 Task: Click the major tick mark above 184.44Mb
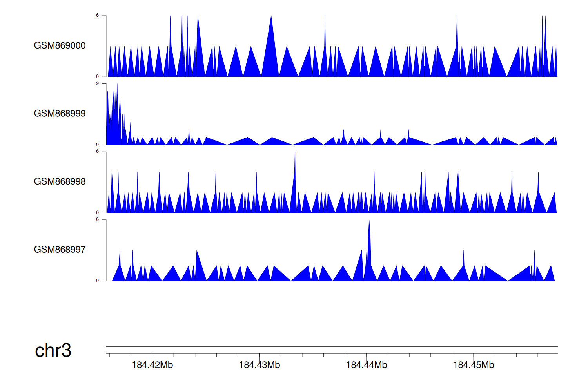[x=367, y=355]
